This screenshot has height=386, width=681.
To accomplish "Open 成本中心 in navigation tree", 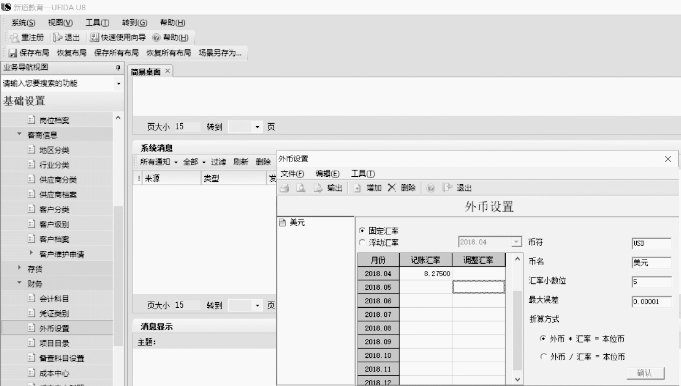I will [54, 373].
